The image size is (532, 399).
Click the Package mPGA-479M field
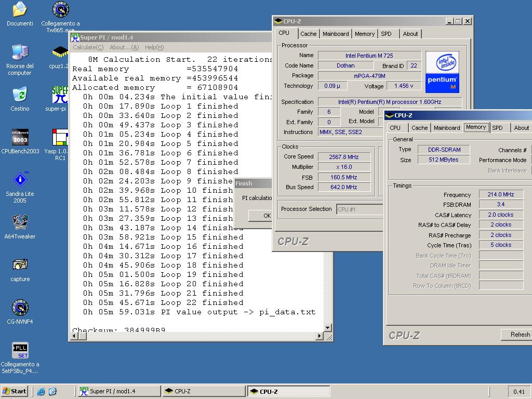click(x=369, y=76)
